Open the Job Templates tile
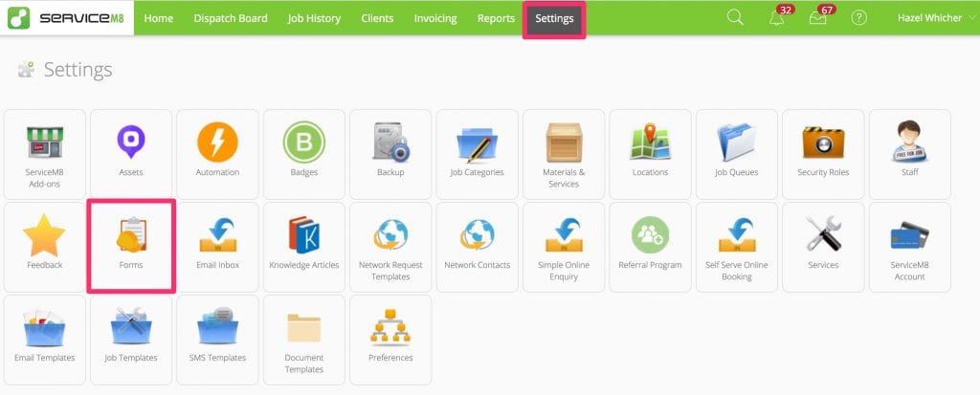Image resolution: width=980 pixels, height=395 pixels. click(131, 340)
